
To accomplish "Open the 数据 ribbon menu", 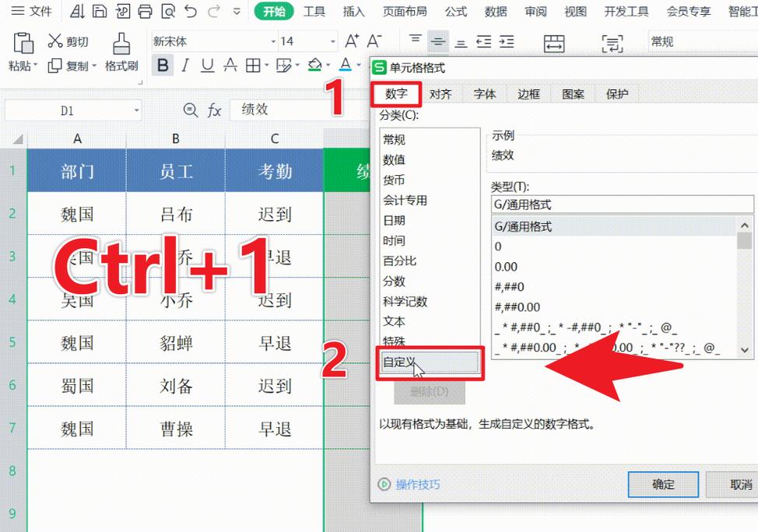I will 496,12.
